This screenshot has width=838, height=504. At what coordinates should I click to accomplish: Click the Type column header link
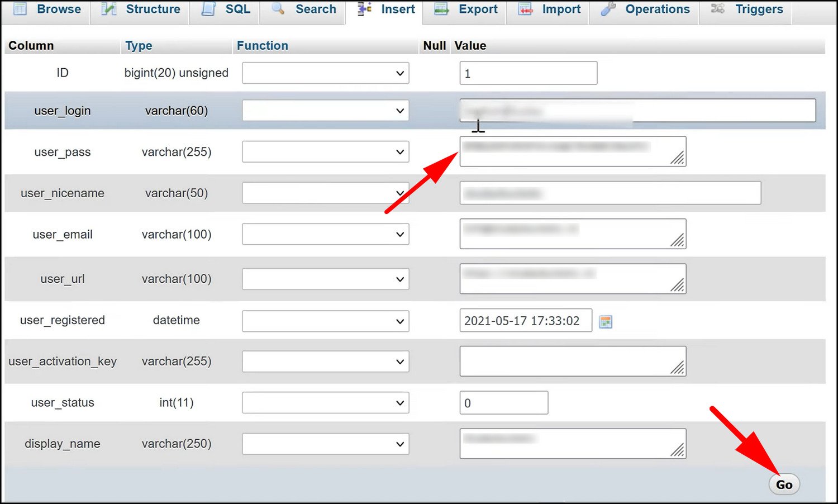coord(139,46)
